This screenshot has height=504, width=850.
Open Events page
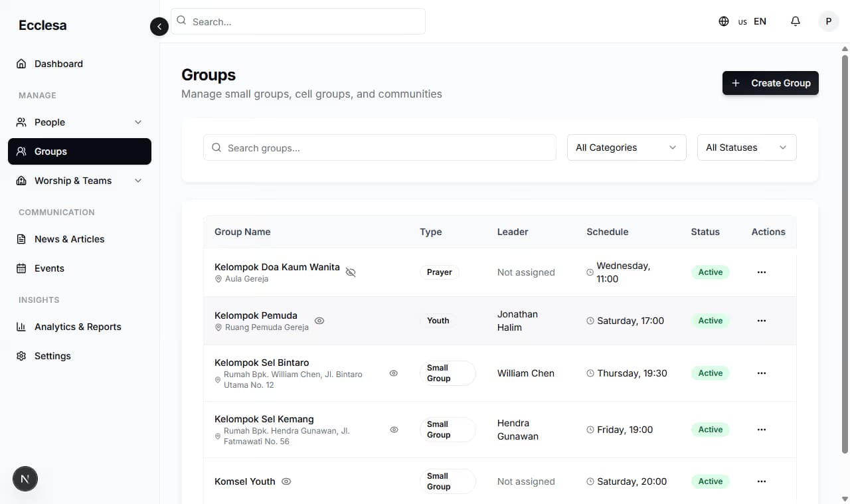click(x=80, y=268)
